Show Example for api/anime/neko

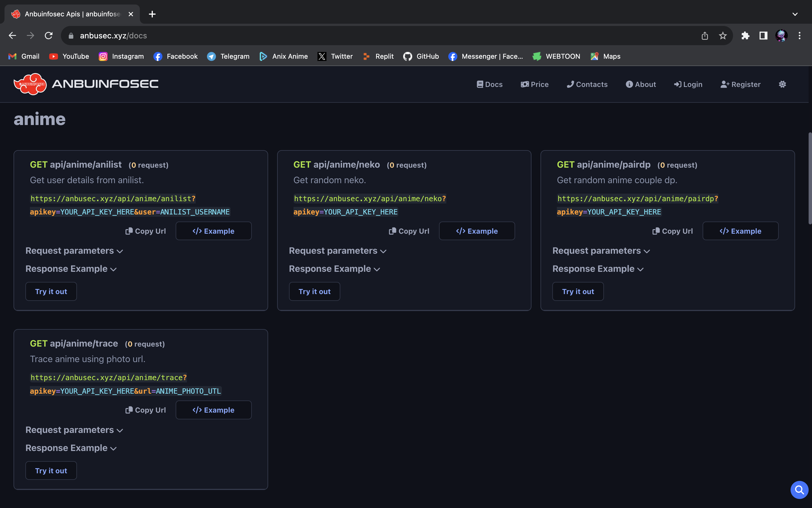477,231
